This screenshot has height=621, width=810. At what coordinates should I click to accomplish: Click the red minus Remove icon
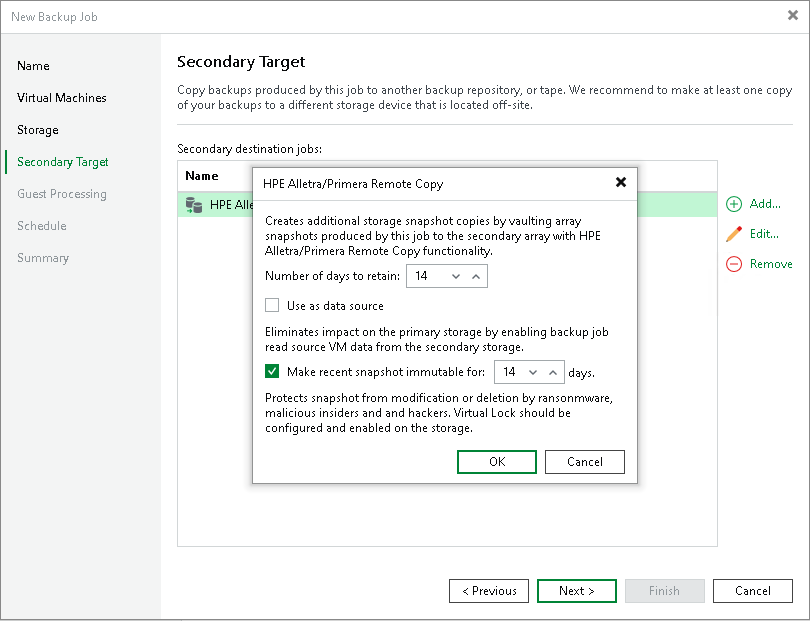click(x=734, y=264)
